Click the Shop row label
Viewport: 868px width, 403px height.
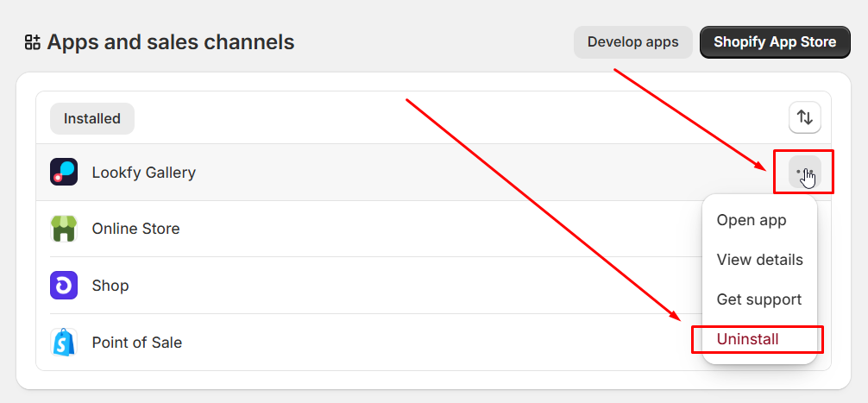110,286
